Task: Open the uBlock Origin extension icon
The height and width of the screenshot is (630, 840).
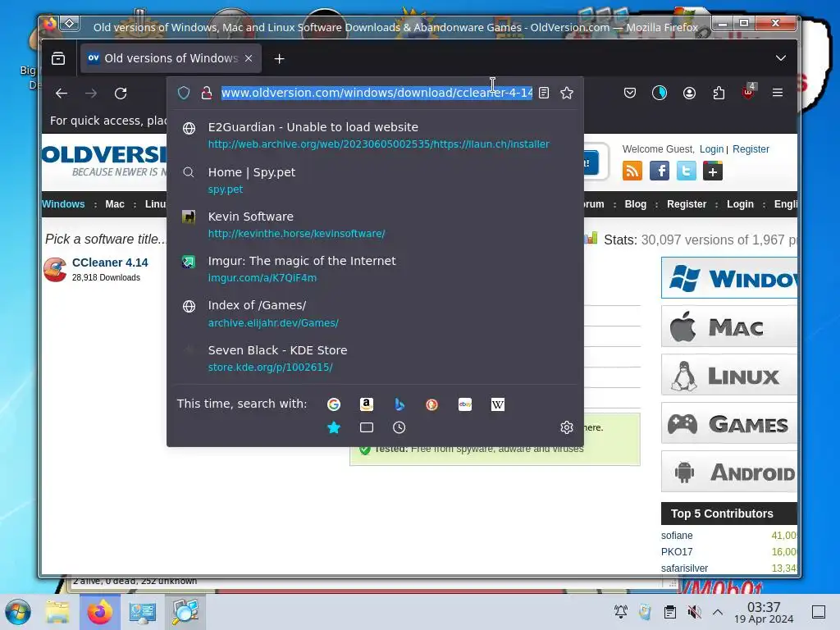Action: coord(748,92)
